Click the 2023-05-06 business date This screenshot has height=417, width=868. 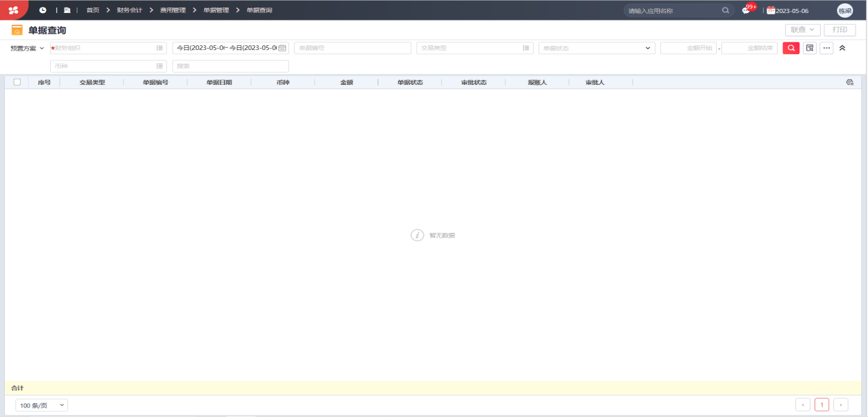(792, 11)
